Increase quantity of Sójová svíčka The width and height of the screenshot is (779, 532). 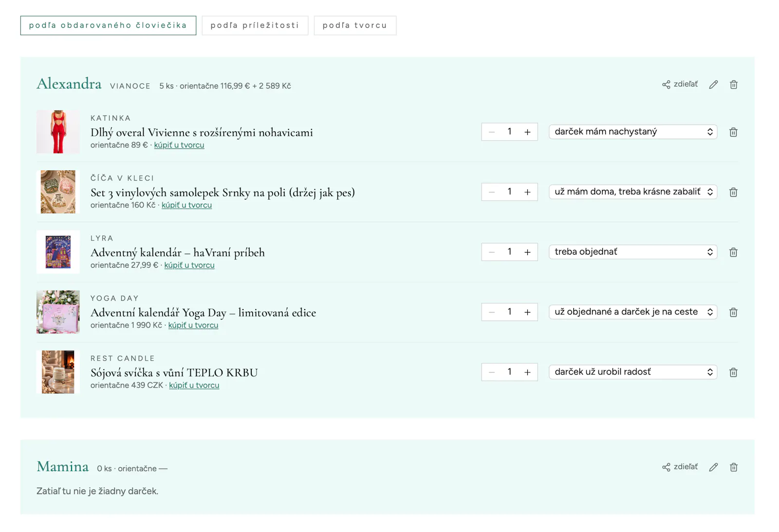point(527,372)
